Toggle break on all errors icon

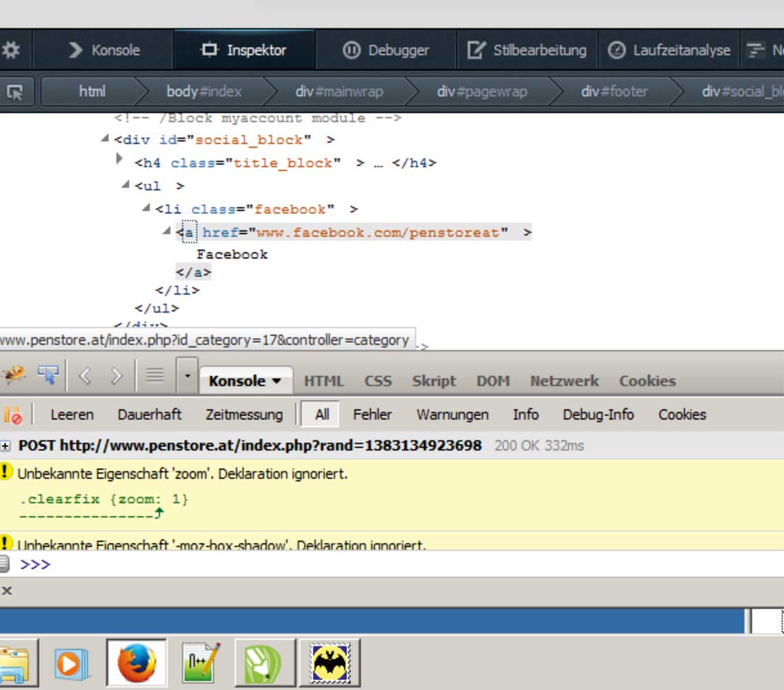[x=12, y=415]
